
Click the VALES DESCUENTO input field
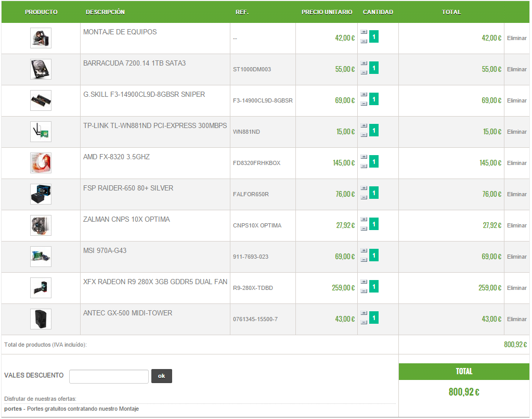[109, 376]
